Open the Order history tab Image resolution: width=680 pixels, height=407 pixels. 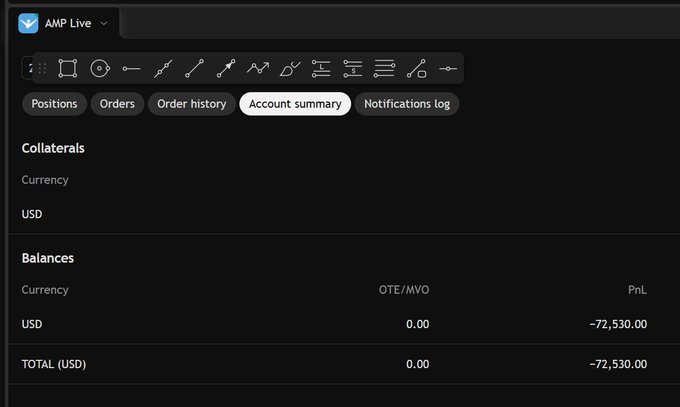pyautogui.click(x=192, y=104)
